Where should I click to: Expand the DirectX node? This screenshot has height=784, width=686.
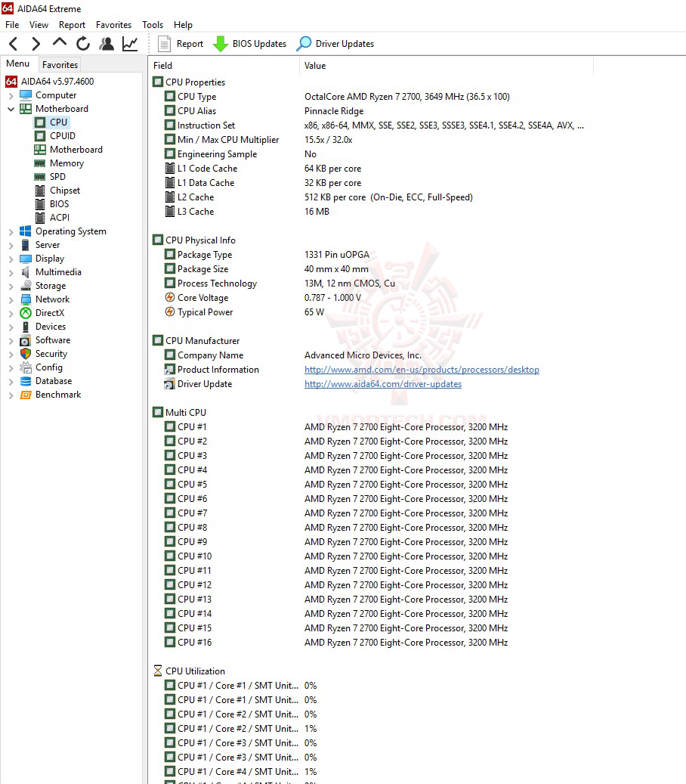[11, 314]
